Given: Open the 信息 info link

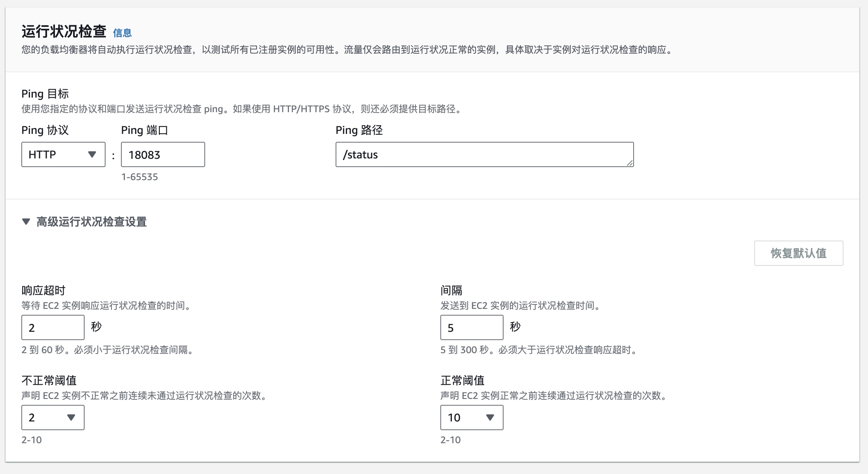Looking at the screenshot, I should (122, 33).
